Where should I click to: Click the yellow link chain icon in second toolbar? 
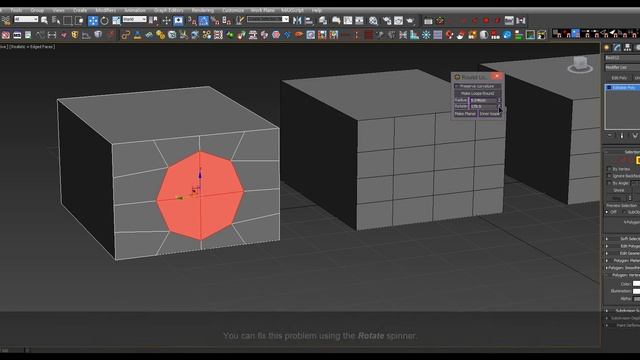pyautogui.click(x=126, y=35)
